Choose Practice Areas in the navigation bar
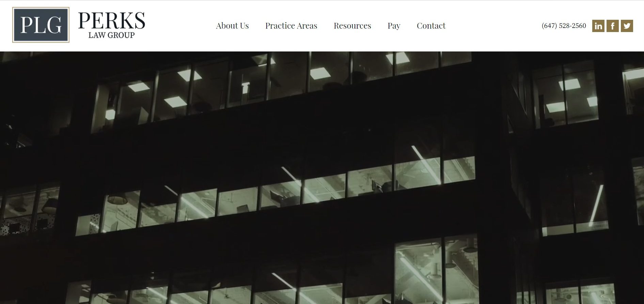 [291, 26]
